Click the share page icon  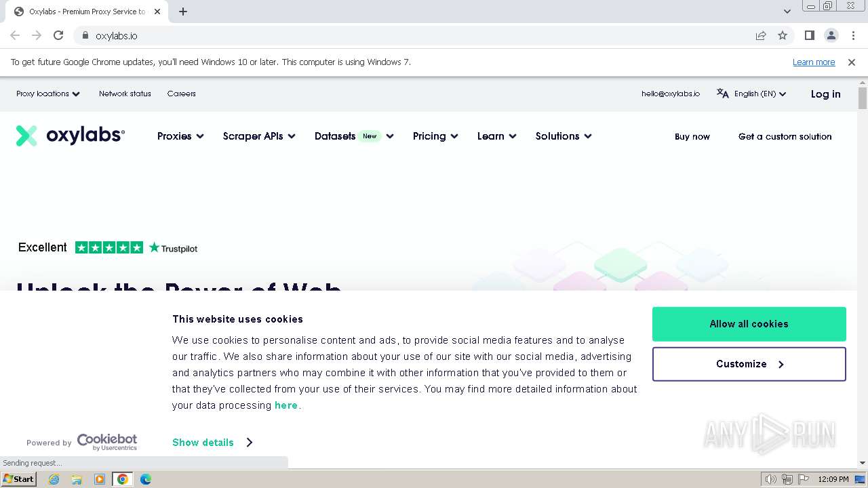tap(761, 35)
